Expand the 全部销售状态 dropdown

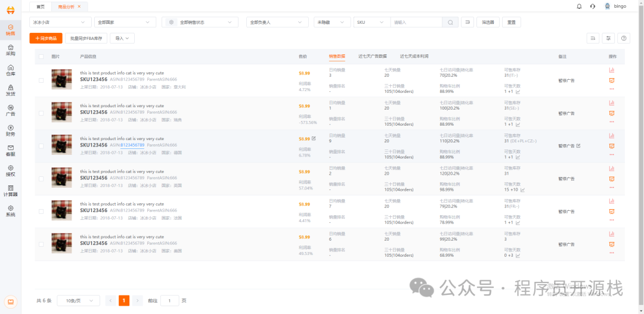click(x=200, y=22)
